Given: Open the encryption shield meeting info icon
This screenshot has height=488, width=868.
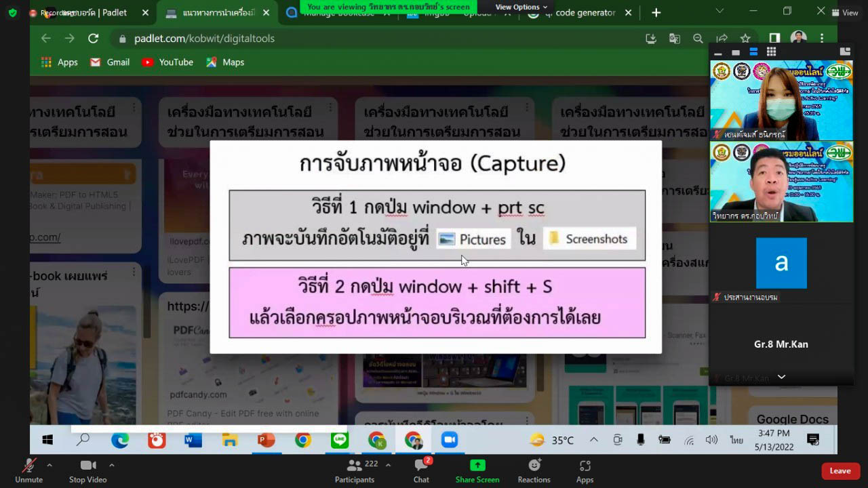Looking at the screenshot, I should [12, 13].
